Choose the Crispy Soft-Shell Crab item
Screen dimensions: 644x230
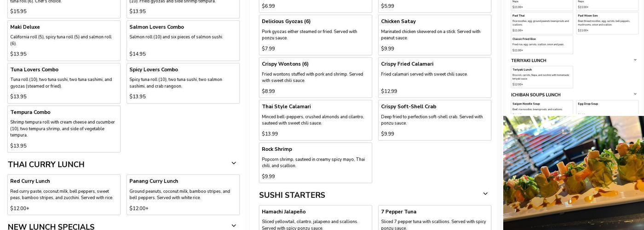(435, 120)
